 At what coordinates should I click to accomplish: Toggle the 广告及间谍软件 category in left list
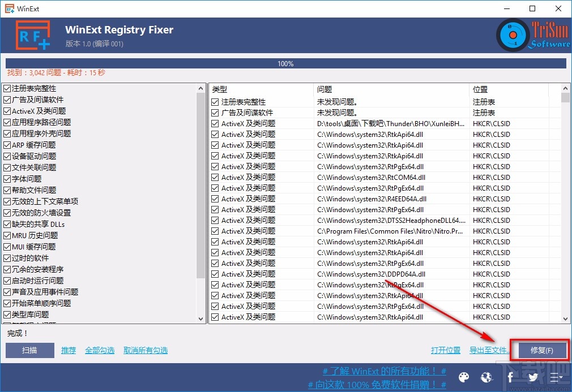(x=7, y=100)
